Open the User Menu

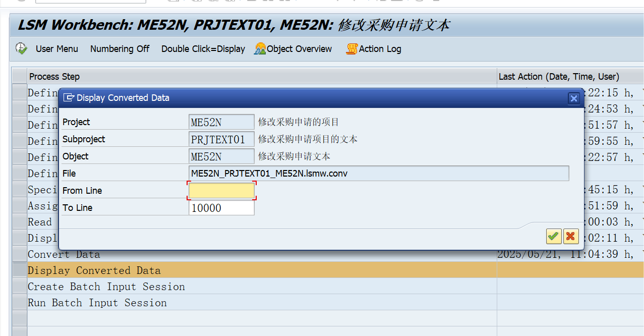click(57, 49)
